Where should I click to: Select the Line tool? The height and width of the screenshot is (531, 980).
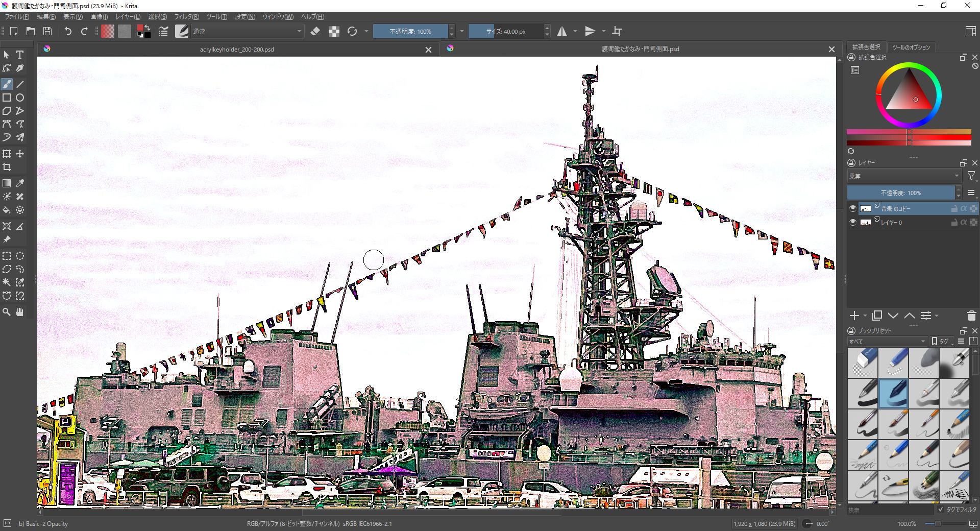20,84
